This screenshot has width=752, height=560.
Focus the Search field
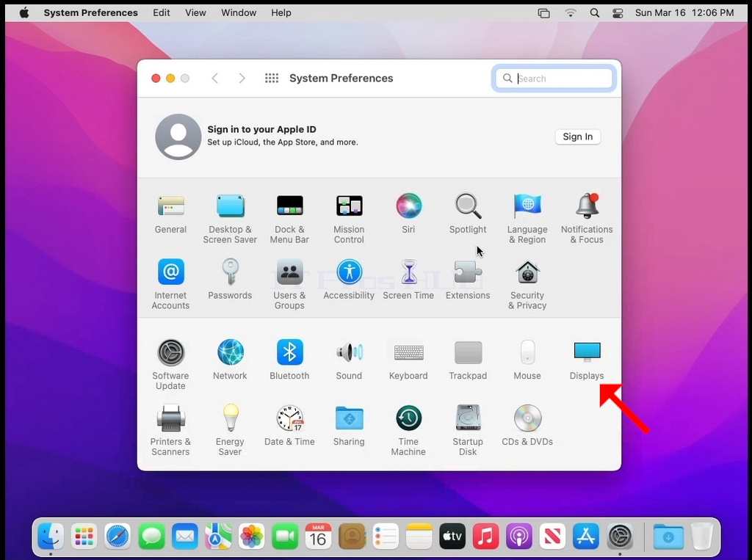[x=554, y=78]
